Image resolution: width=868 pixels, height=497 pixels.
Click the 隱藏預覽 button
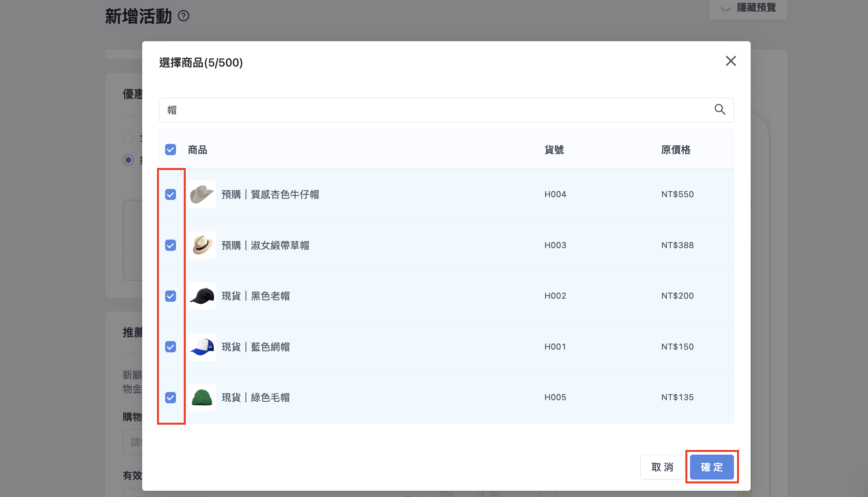(748, 8)
